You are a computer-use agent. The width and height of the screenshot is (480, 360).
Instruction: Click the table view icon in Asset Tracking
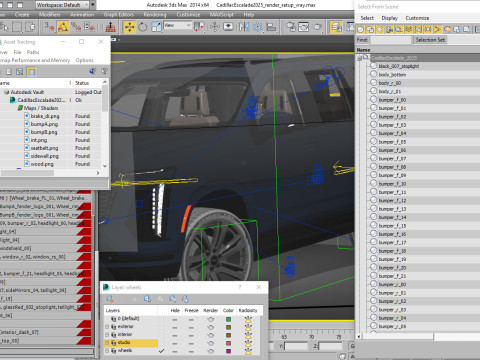[31, 72]
